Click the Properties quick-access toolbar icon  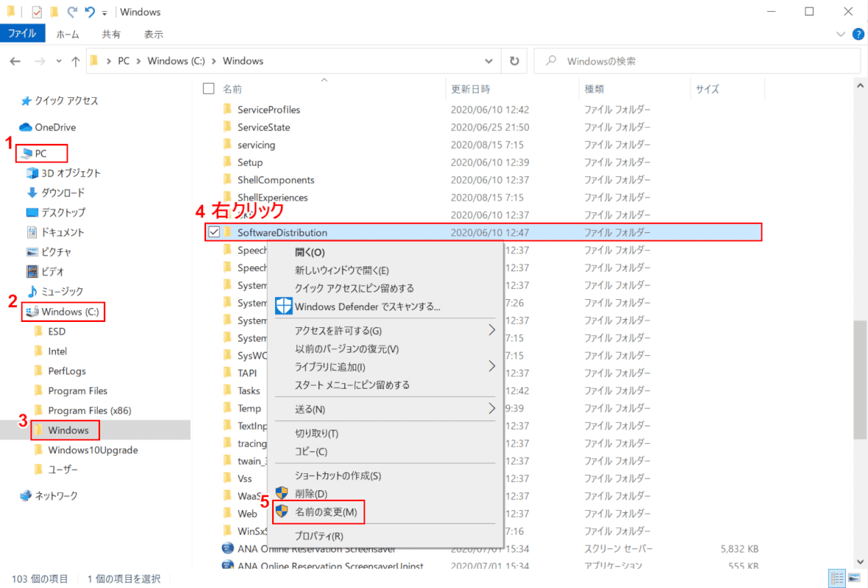[x=37, y=12]
